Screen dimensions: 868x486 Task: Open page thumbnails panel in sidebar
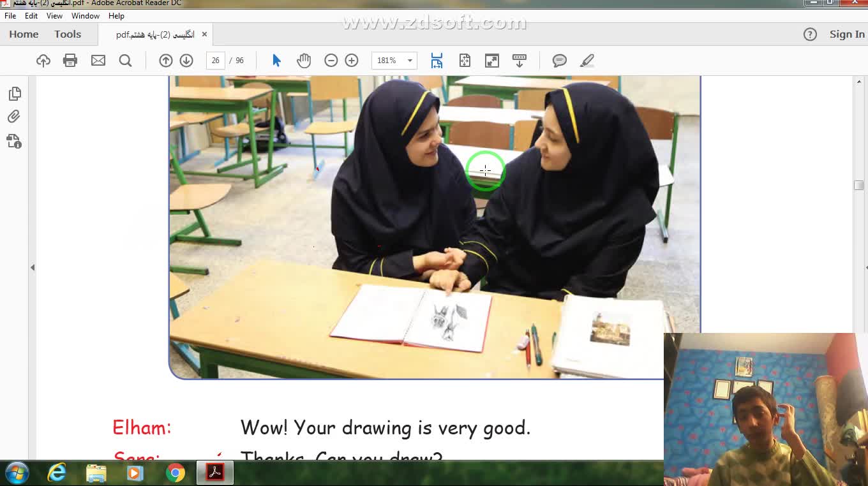point(15,94)
